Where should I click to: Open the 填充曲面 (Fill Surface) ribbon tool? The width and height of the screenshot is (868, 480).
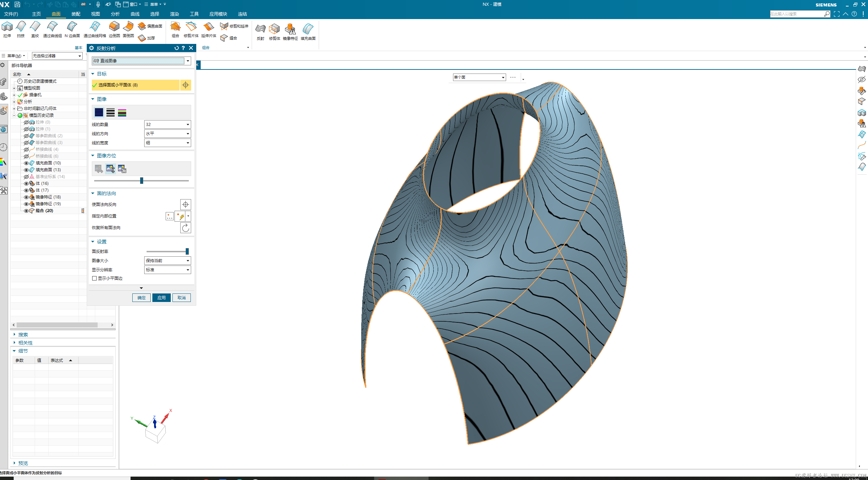(x=308, y=32)
